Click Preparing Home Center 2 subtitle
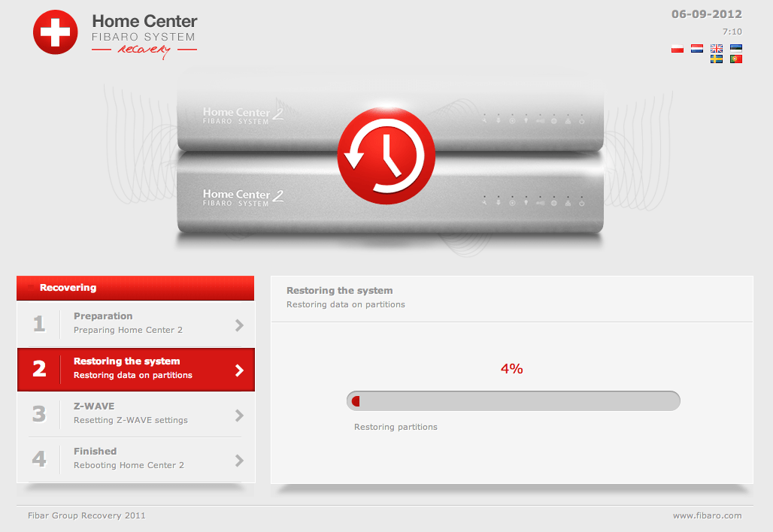The height and width of the screenshot is (532, 773). pyautogui.click(x=128, y=330)
